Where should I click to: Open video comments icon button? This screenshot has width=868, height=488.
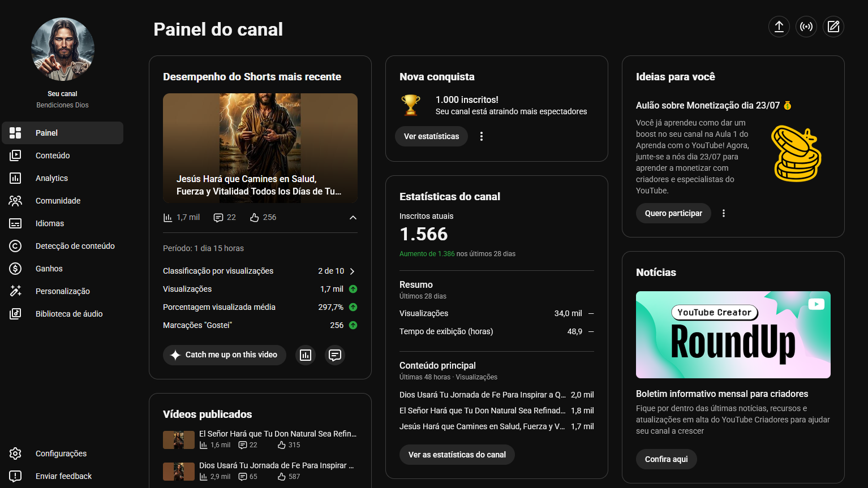tap(335, 355)
